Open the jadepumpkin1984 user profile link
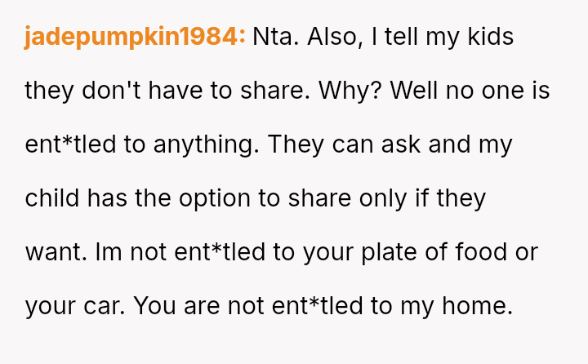 pyautogui.click(x=135, y=38)
